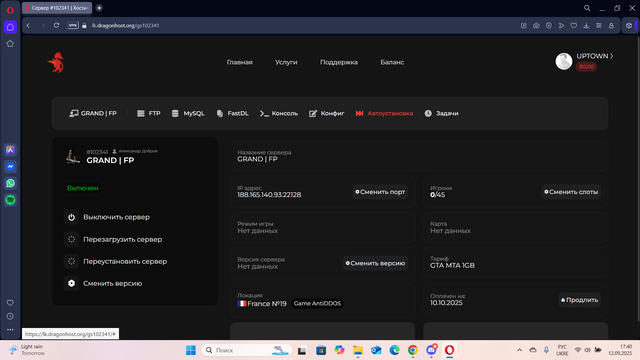Open Spotify in Opera sidebar
640x360 pixels.
pos(10,200)
